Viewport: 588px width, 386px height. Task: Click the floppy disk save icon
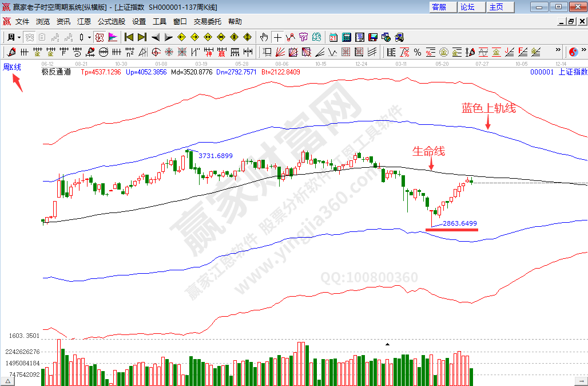tap(373, 37)
